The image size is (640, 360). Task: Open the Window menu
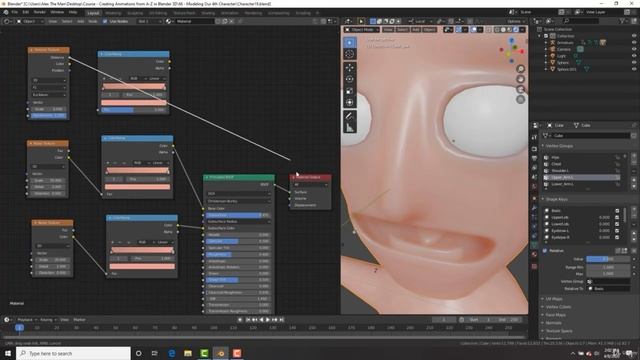[x=57, y=12]
